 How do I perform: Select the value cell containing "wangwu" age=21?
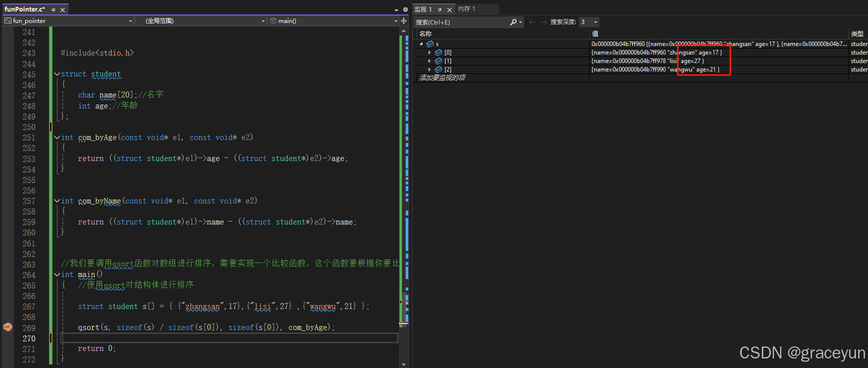click(719, 69)
